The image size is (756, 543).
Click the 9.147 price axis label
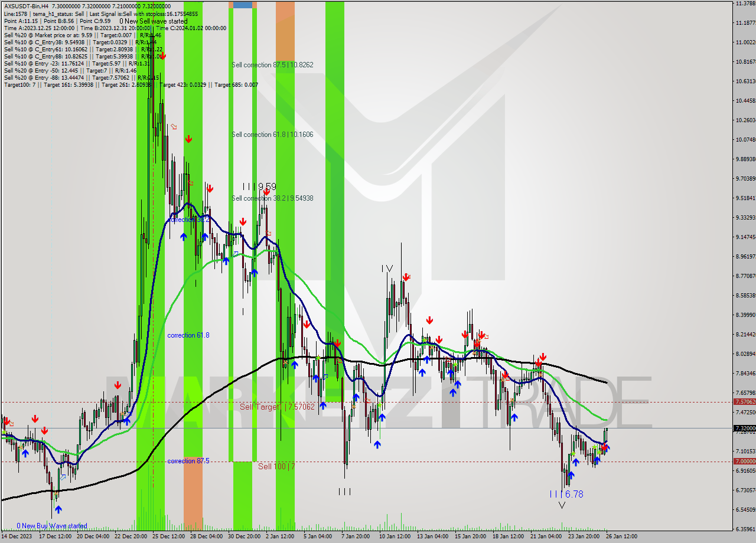(745, 237)
